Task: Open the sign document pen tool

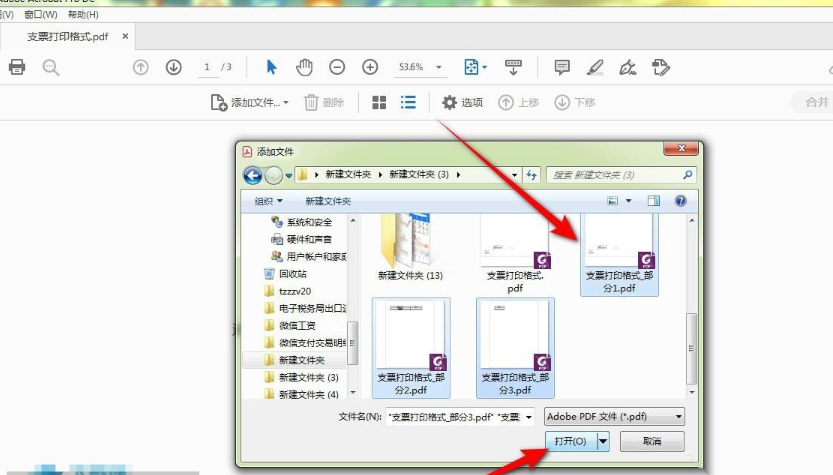Action: (628, 67)
